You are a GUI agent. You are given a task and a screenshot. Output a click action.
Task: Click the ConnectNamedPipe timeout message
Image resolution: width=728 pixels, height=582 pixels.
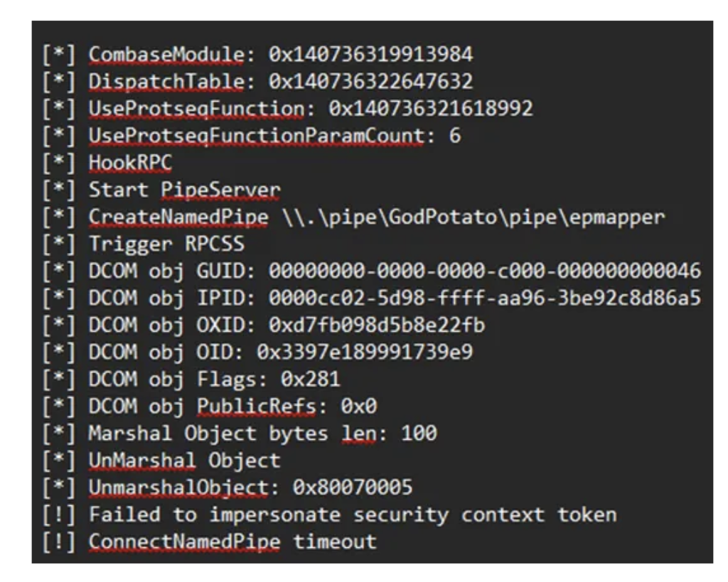tap(232, 541)
